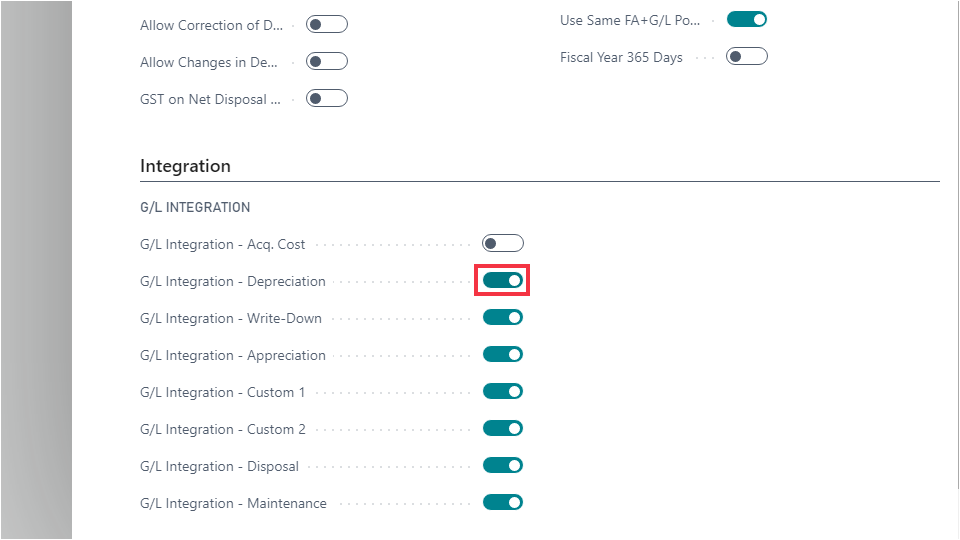Collapse the Integration section heading
This screenshot has height=540, width=960.
click(x=185, y=166)
